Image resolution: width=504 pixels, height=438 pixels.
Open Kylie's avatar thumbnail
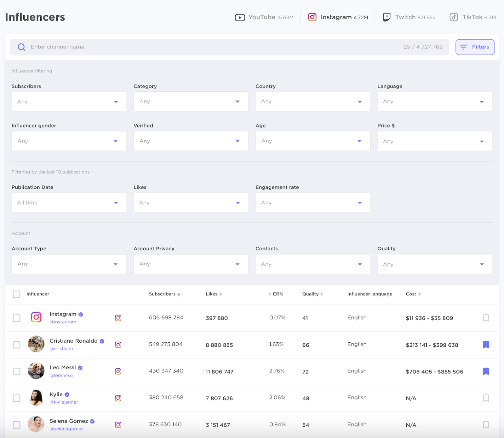pos(36,397)
